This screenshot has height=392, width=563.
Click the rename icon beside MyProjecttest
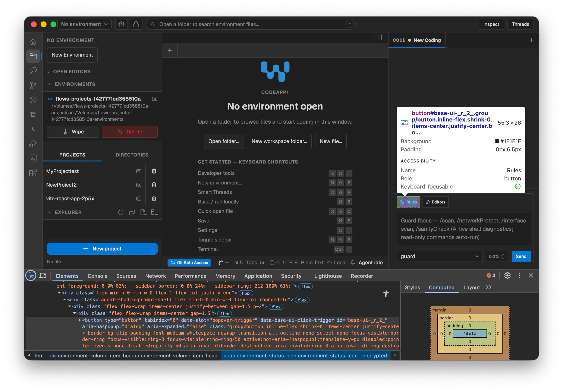tap(139, 171)
